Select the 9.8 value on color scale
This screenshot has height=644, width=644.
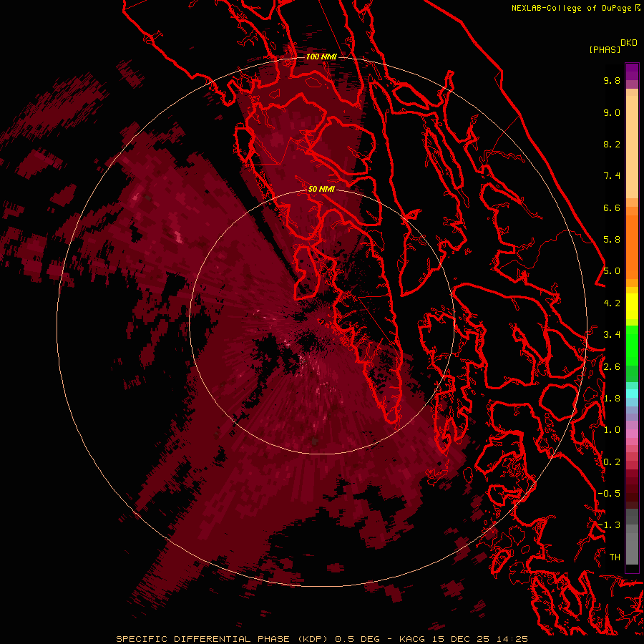pos(612,80)
